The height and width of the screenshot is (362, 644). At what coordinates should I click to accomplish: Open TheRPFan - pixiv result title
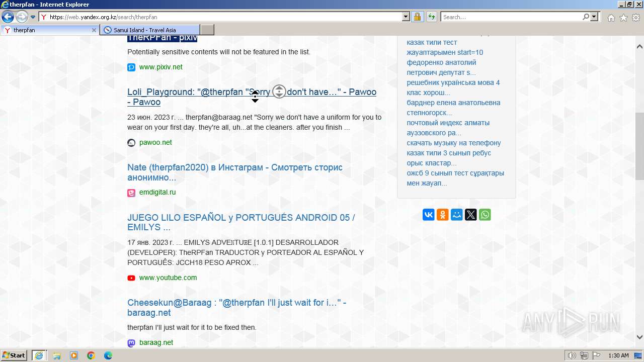(162, 38)
